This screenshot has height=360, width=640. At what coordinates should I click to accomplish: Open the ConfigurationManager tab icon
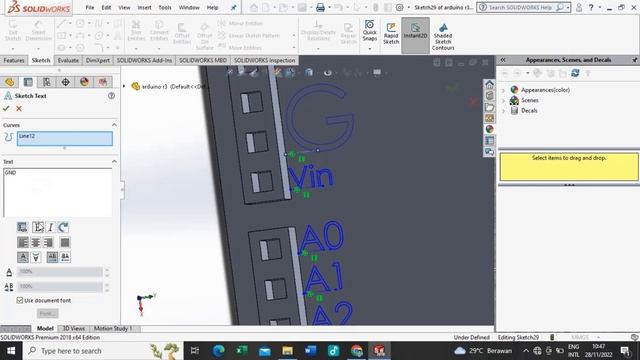[x=47, y=82]
